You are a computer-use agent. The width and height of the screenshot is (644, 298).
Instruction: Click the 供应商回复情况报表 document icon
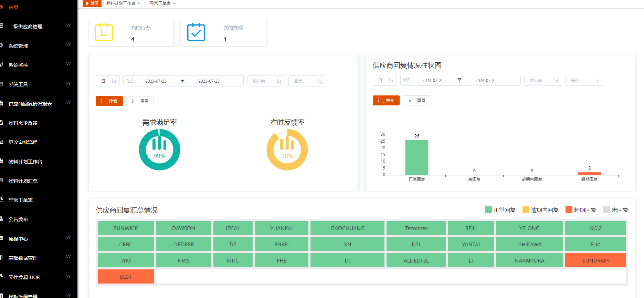1,103
